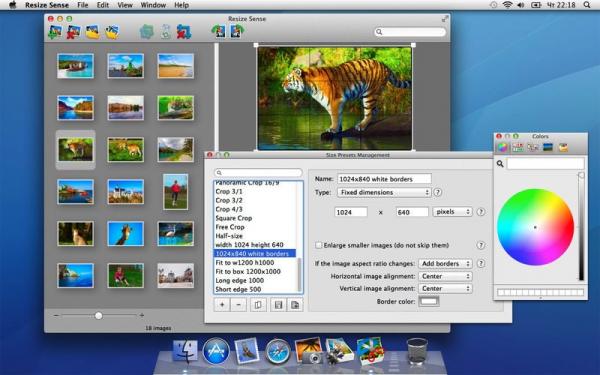Click the search field above the presets list
Viewport: 600px width, 375px height.
point(258,173)
